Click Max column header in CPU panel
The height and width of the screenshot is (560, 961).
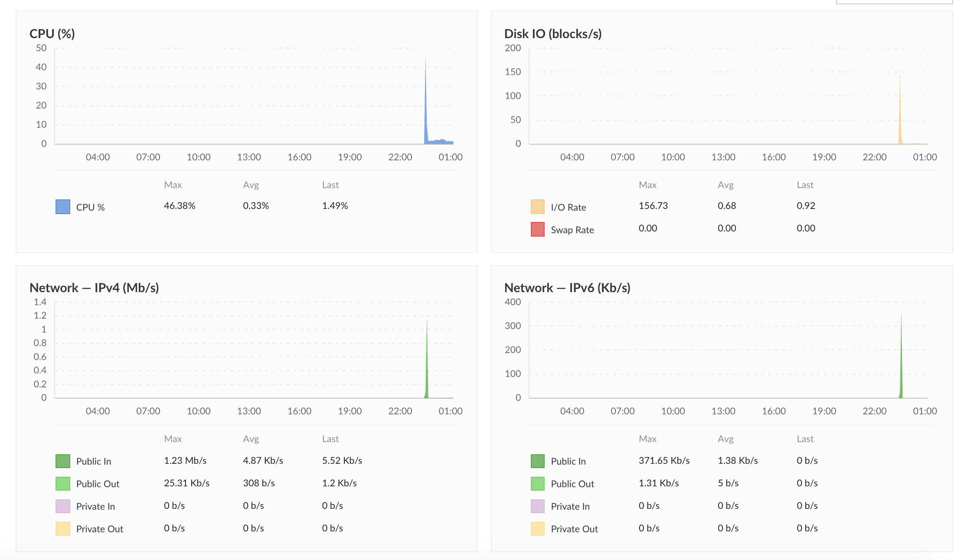[x=173, y=185]
